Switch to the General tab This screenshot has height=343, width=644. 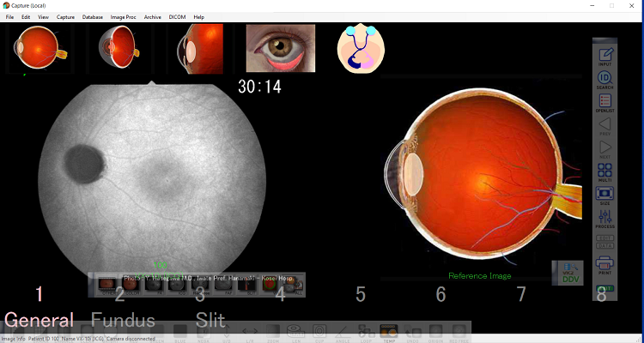pos(39,321)
